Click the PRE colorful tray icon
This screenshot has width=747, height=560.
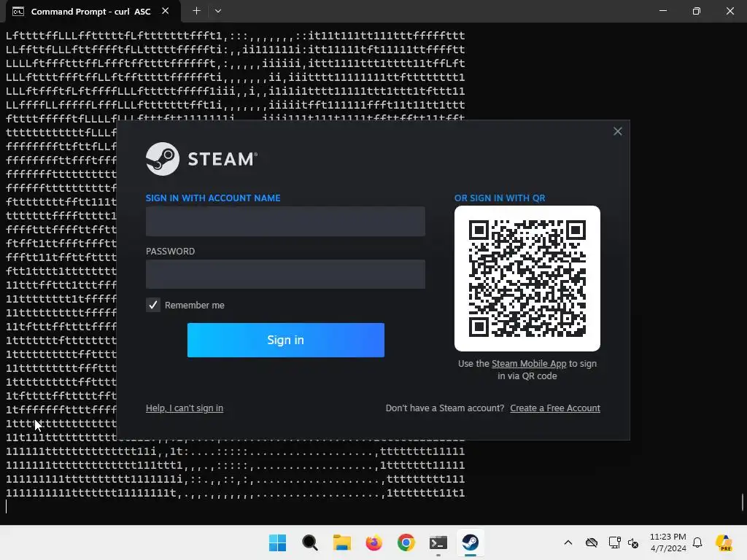point(724,542)
